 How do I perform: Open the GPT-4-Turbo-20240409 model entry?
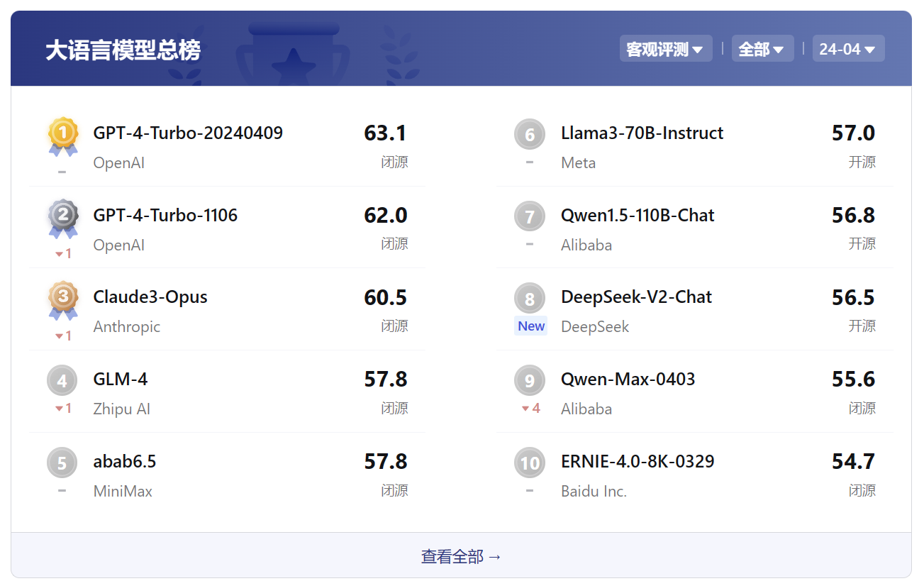188,133
